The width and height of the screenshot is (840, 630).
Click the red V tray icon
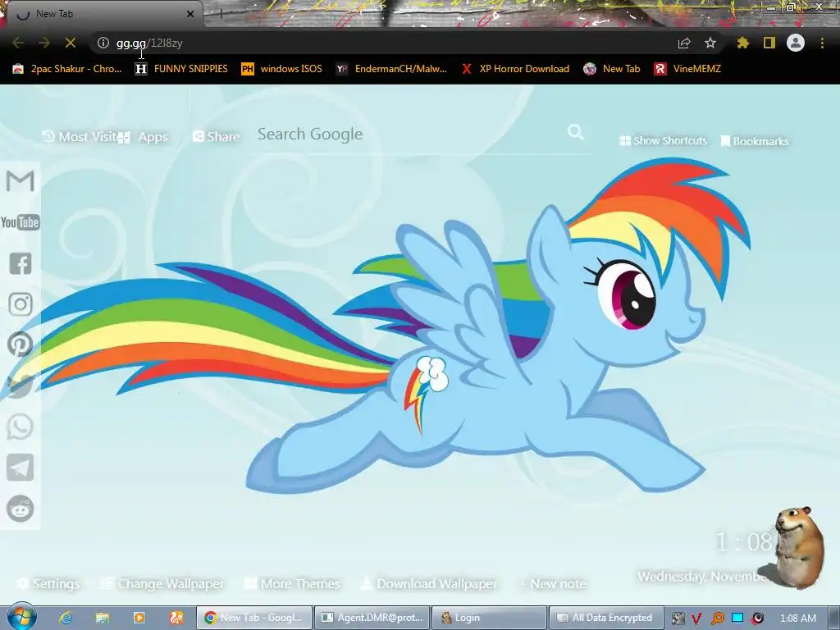click(x=696, y=619)
